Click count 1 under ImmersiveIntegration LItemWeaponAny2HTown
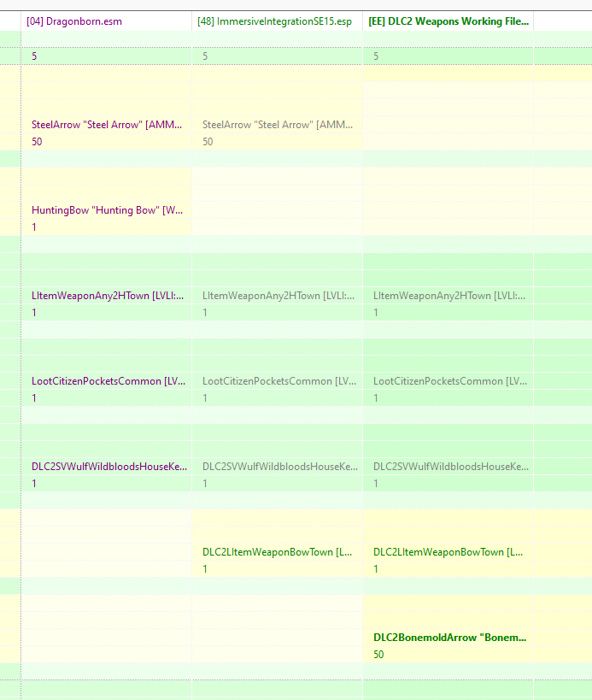The image size is (592, 700). pyautogui.click(x=205, y=313)
